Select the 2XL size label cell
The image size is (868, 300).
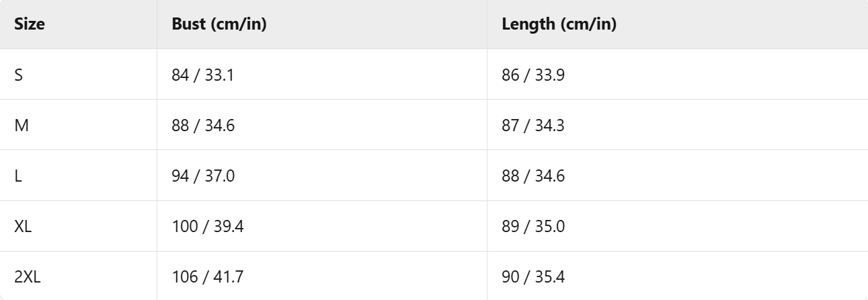click(28, 276)
